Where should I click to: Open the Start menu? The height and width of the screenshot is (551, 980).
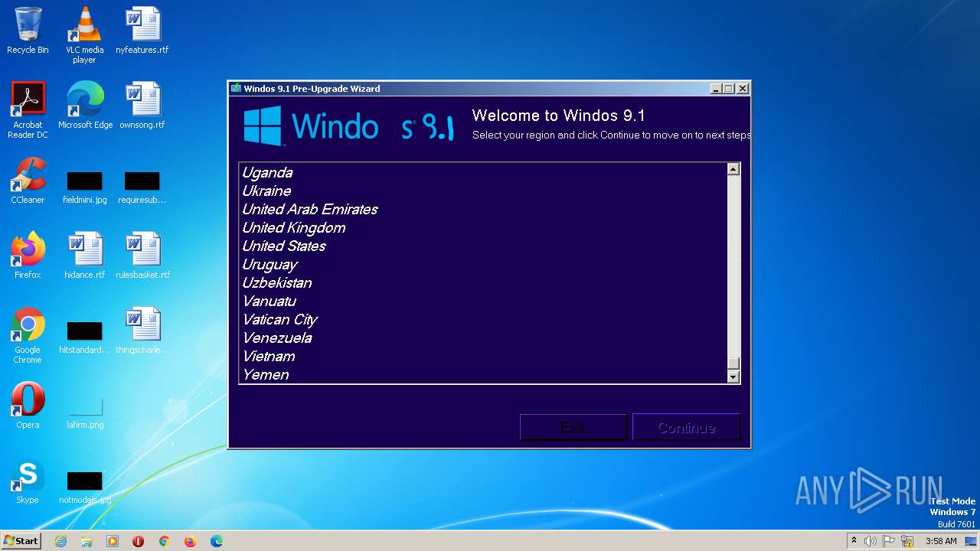coord(21,541)
